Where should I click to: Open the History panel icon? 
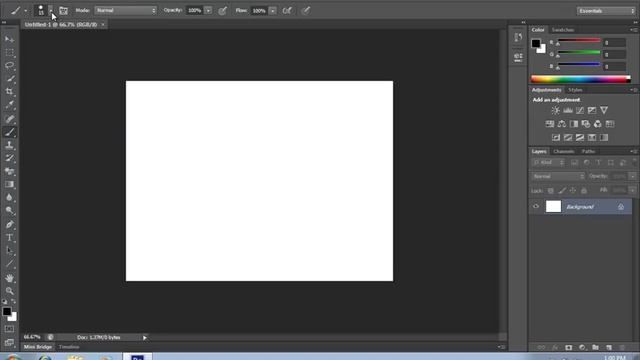click(518, 38)
